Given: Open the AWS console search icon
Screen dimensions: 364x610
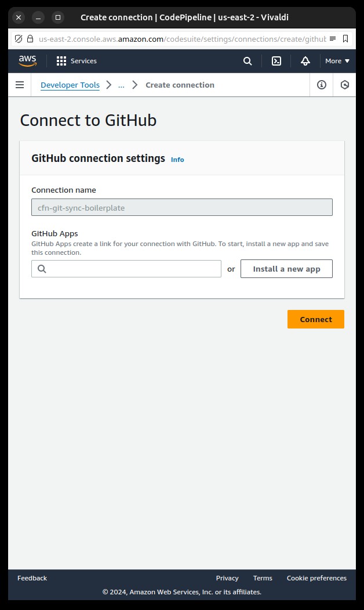Looking at the screenshot, I should click(247, 61).
